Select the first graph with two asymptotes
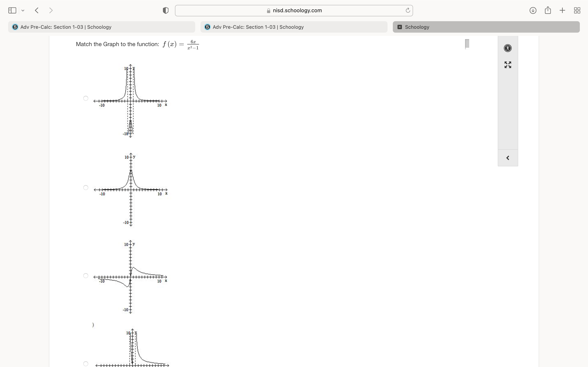Image resolution: width=588 pixels, height=367 pixels. click(x=86, y=98)
